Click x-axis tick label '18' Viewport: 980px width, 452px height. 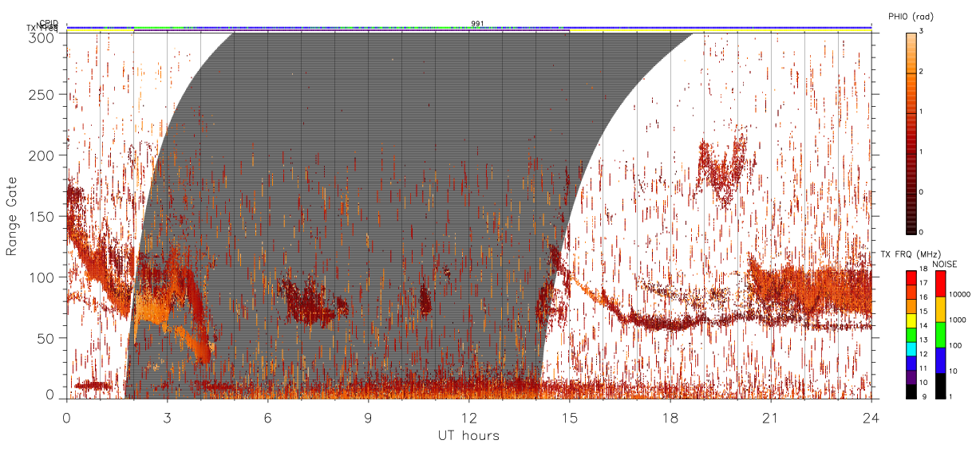(670, 418)
